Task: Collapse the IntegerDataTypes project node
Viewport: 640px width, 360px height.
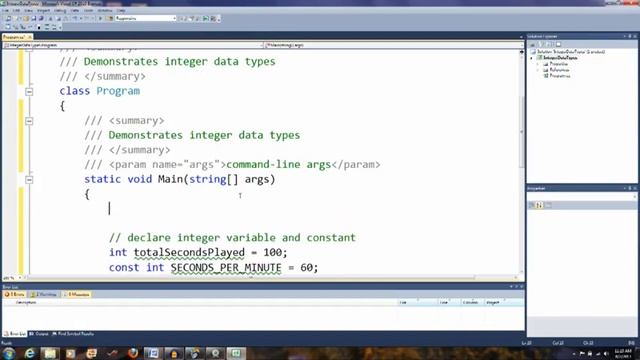Action: [532, 58]
